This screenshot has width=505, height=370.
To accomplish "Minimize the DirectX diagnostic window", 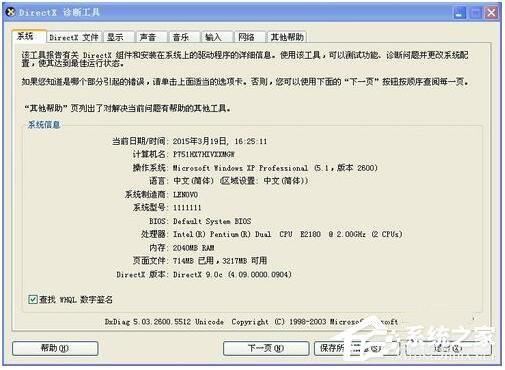I will pos(460,13).
